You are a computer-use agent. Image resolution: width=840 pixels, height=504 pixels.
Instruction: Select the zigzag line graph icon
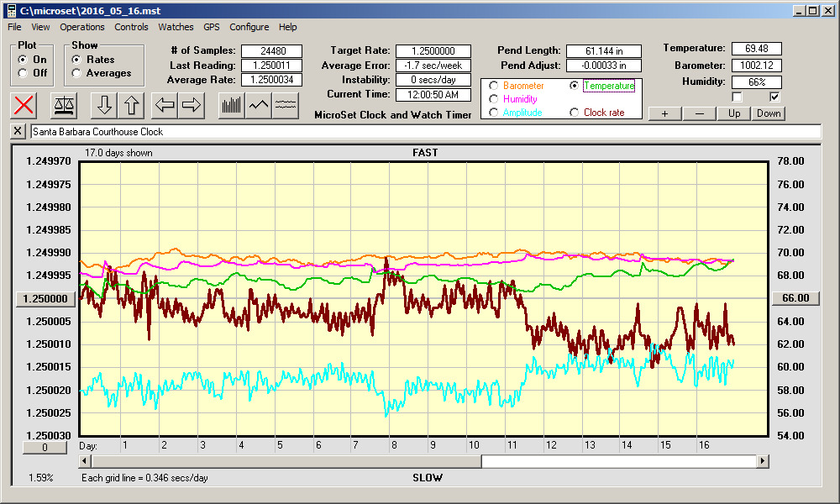click(259, 105)
